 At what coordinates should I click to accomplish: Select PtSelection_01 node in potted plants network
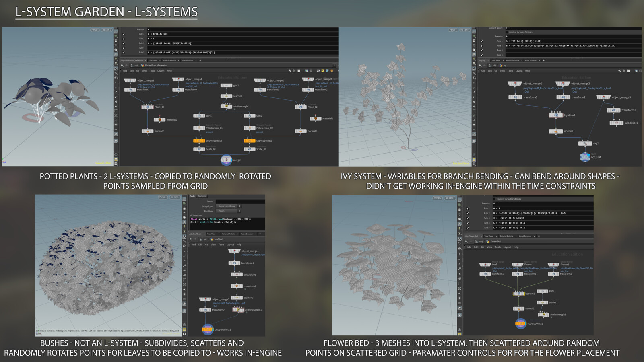coord(199,128)
